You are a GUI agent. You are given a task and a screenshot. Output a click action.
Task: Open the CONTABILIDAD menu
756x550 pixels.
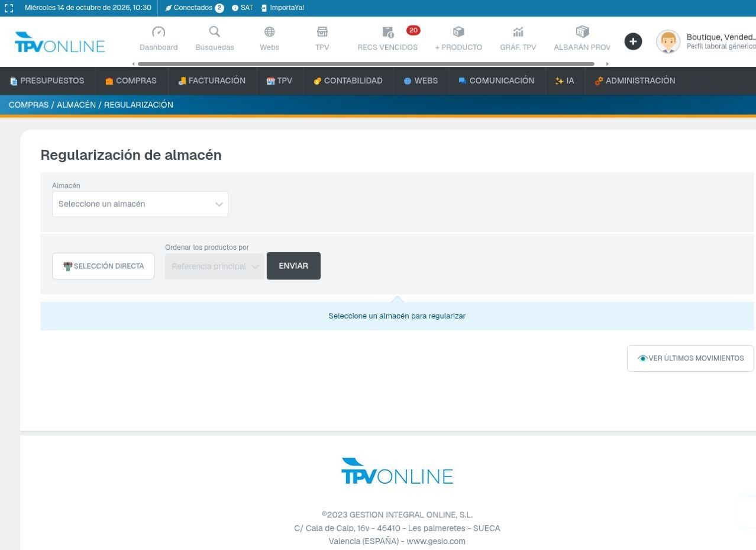point(348,81)
